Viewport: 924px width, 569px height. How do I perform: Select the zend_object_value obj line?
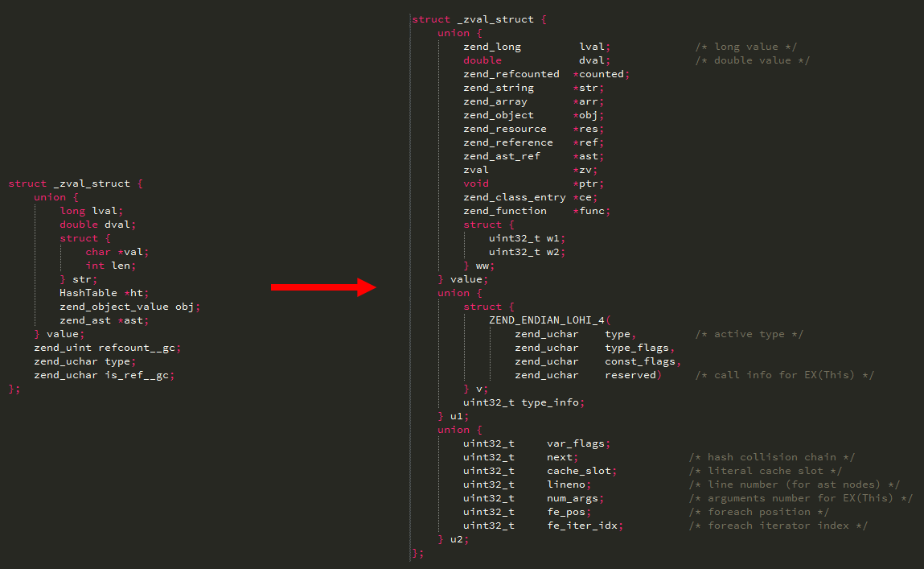129,307
